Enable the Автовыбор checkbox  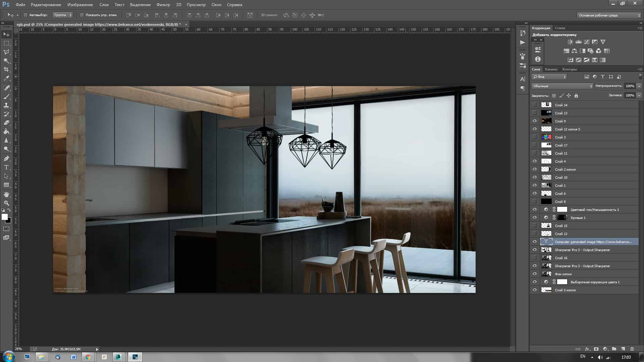click(x=25, y=15)
